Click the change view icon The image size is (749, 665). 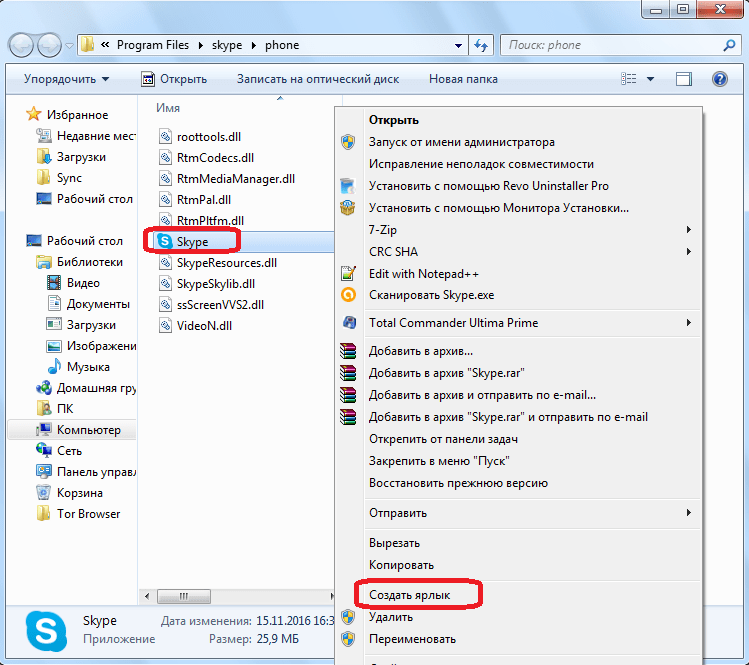628,79
